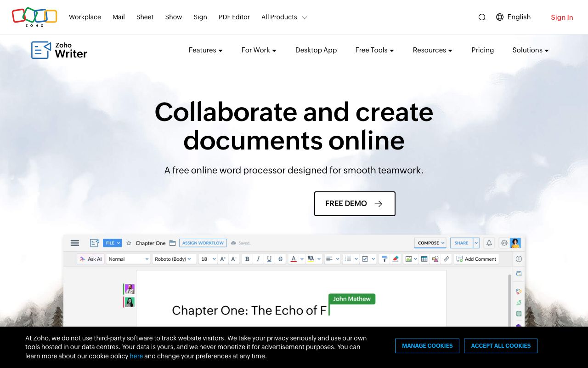Viewport: 588px width, 368px height.
Task: Click the teal WordPress-style sidebar icon
Action: point(519,314)
